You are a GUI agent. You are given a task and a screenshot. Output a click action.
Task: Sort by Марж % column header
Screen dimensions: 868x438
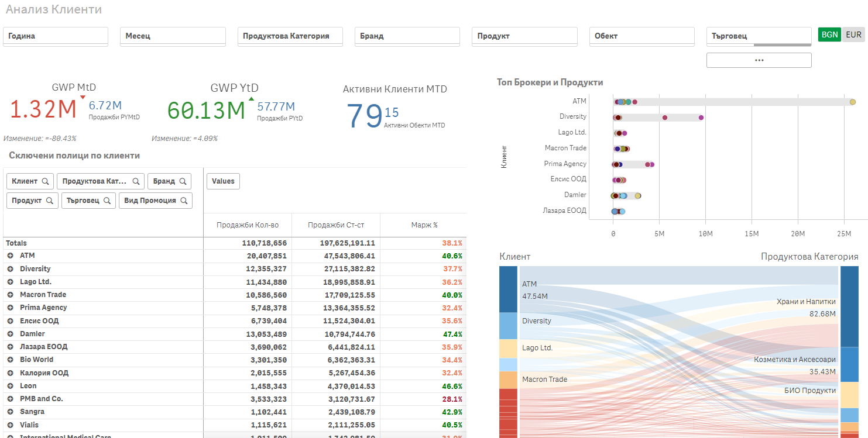coord(424,225)
